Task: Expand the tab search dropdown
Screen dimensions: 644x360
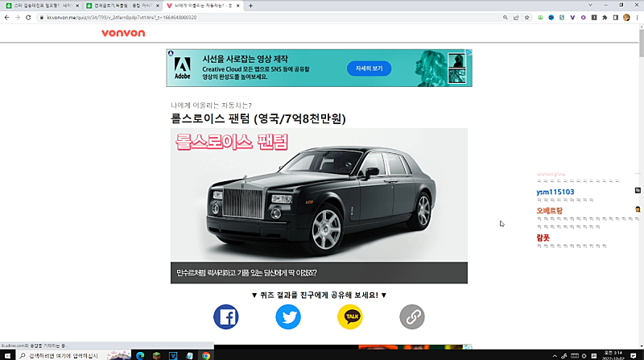Action: (x=590, y=6)
